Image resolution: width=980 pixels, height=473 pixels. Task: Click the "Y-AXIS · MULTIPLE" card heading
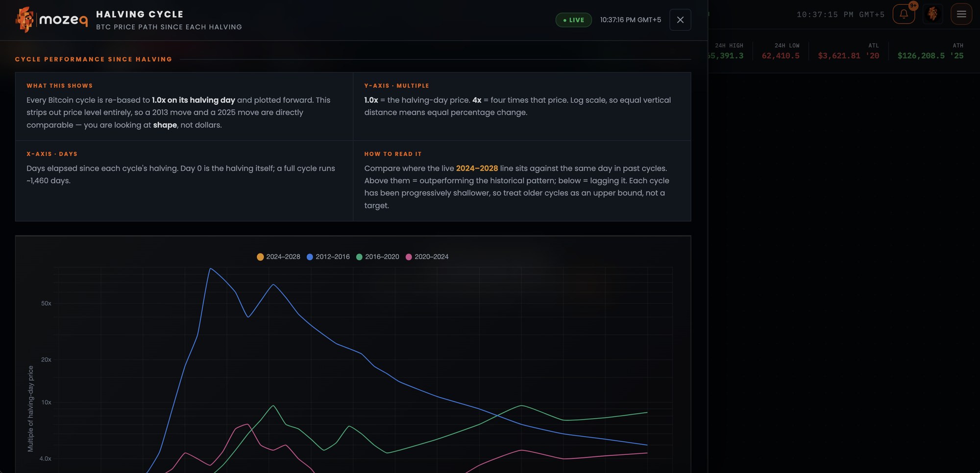(396, 86)
